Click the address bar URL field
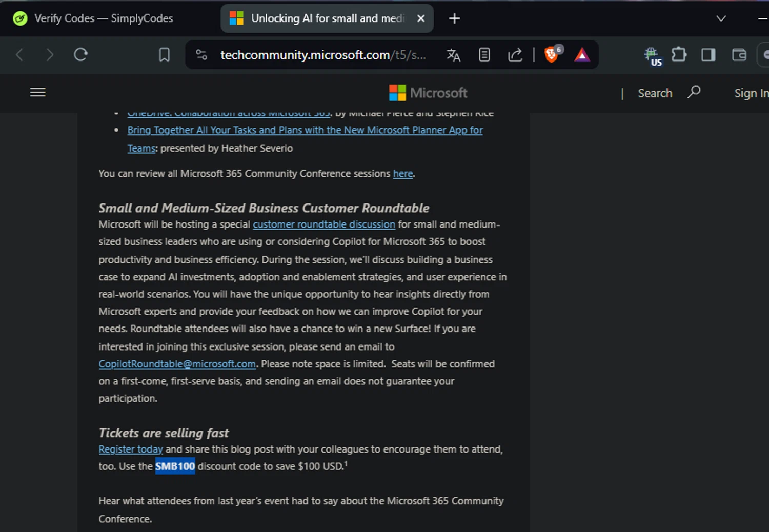The width and height of the screenshot is (769, 532). click(x=323, y=55)
